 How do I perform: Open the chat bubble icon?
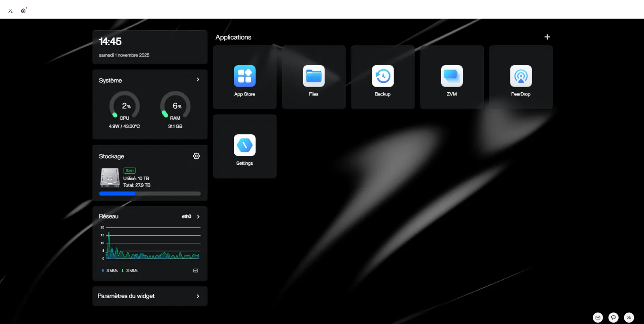tap(613, 318)
